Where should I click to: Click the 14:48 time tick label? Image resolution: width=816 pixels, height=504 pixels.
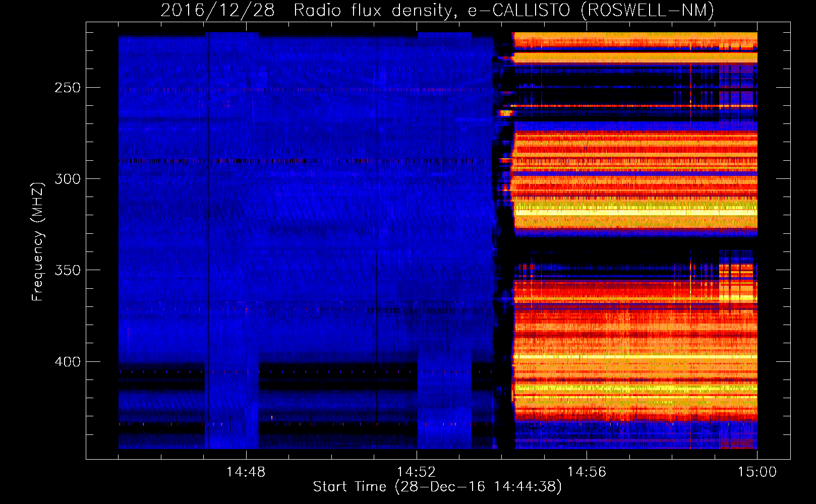click(246, 472)
